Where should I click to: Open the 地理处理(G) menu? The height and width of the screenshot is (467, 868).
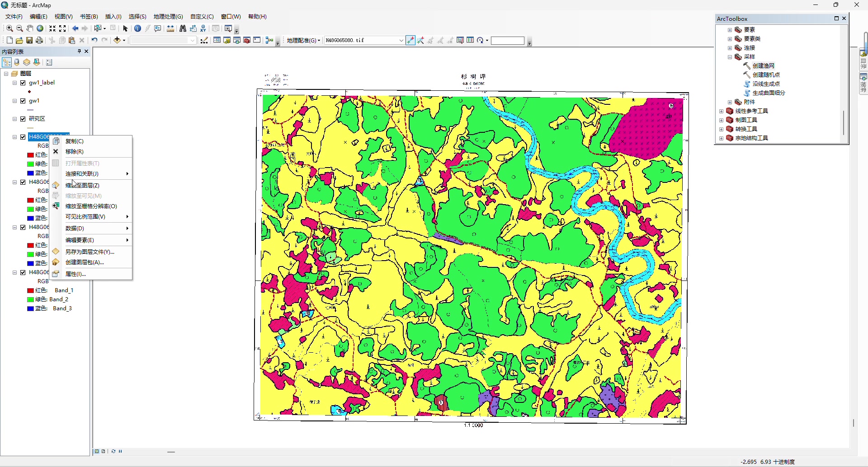(168, 17)
